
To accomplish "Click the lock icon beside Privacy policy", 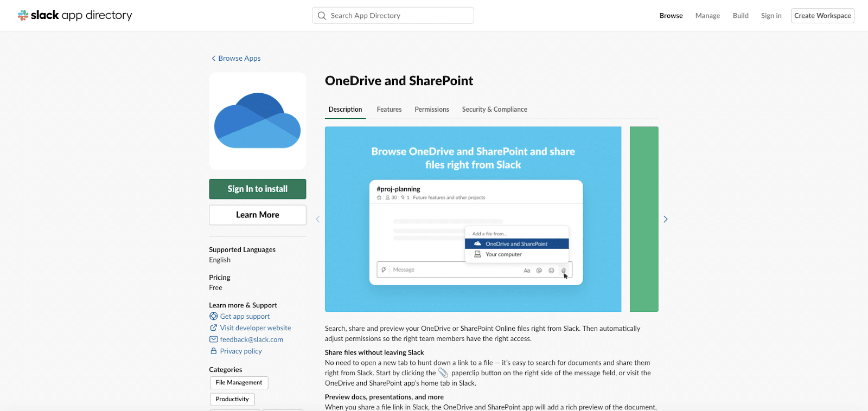I will coord(214,351).
